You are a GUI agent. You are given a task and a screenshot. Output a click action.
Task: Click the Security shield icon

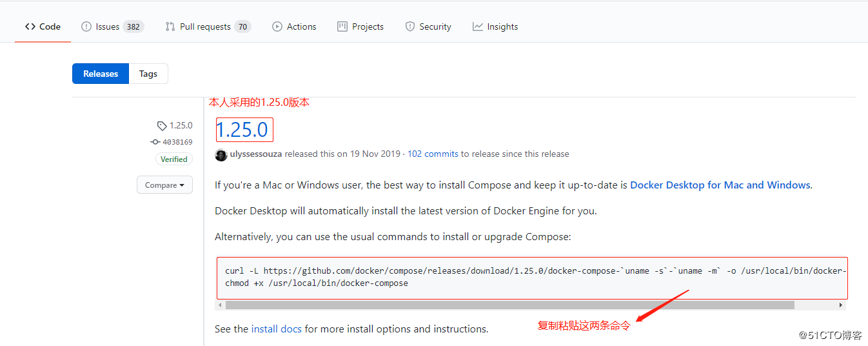410,26
